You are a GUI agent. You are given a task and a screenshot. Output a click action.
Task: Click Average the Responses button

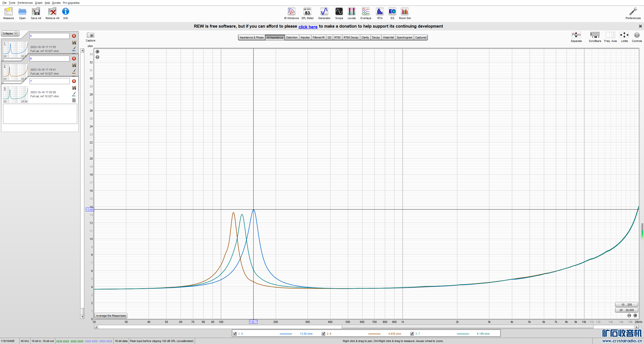tap(111, 316)
